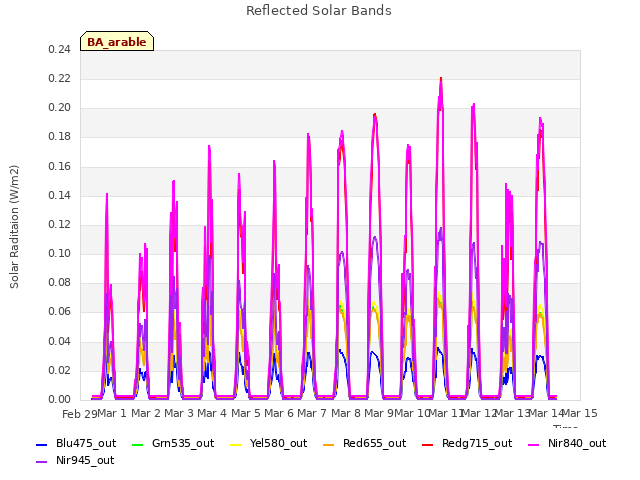Click the Feb 29 x-axis date label
Screen dimensions: 640x480
tap(79, 414)
